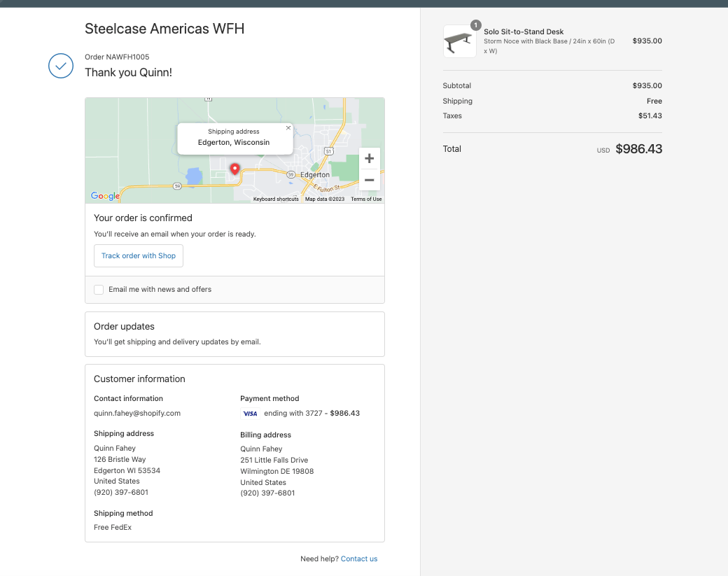The width and height of the screenshot is (728, 576).
Task: Enable Email me with news and offers
Action: click(99, 290)
